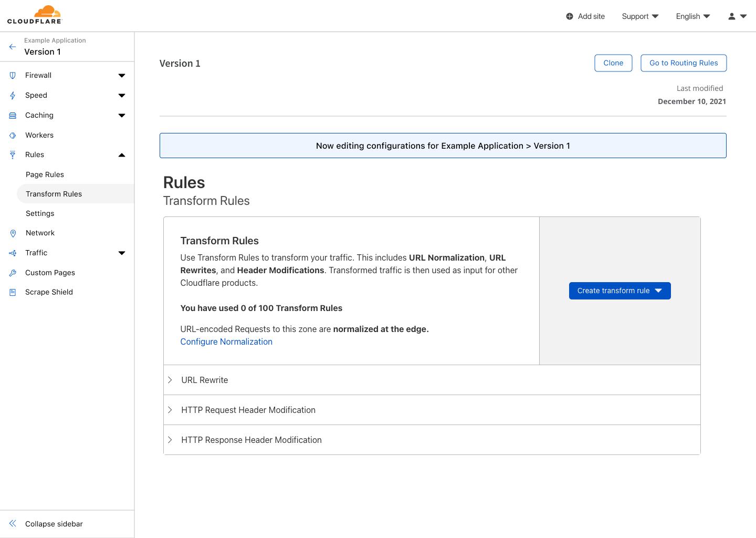The image size is (756, 538).
Task: Select Settings under Rules menu
Action: point(40,213)
